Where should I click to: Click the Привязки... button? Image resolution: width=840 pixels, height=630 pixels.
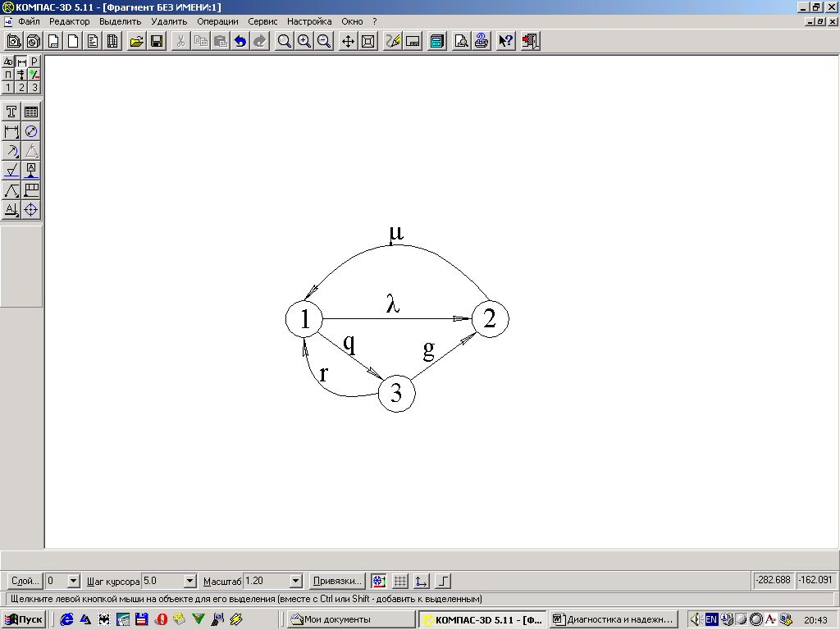coord(337,581)
